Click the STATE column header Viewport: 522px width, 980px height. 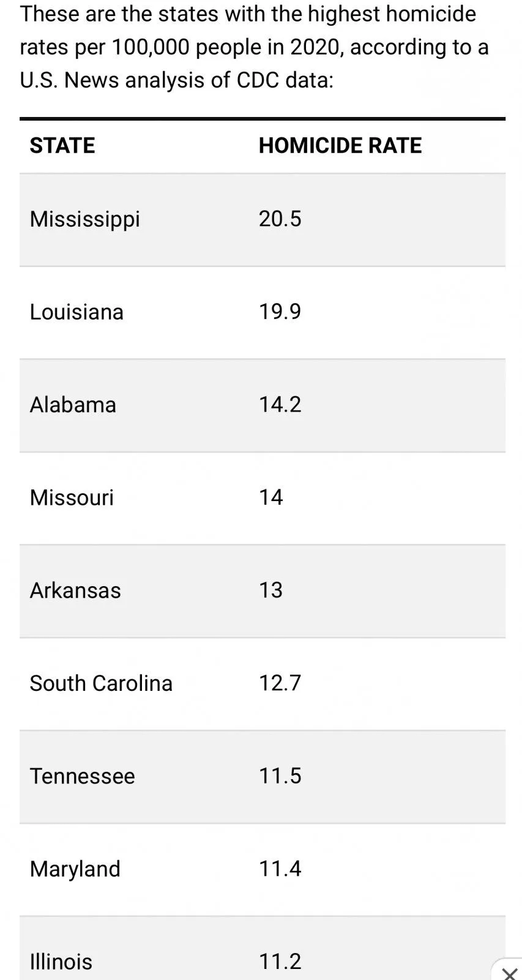point(62,145)
